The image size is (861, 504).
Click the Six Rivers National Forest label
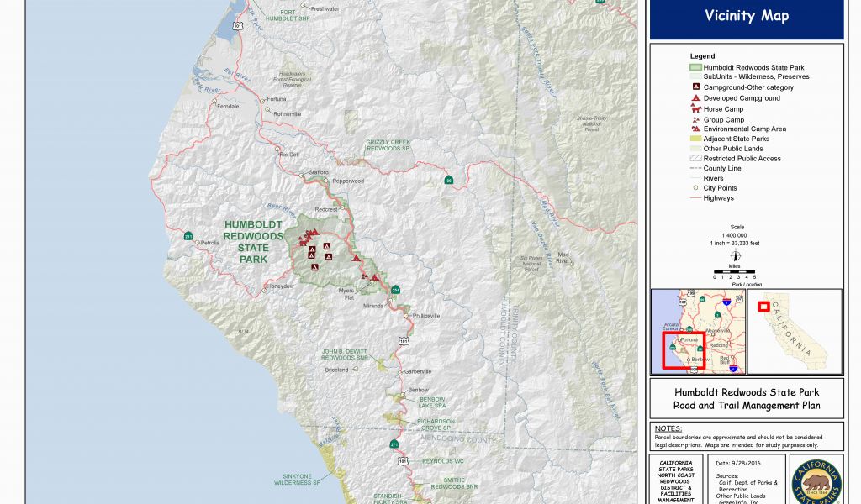point(531,263)
